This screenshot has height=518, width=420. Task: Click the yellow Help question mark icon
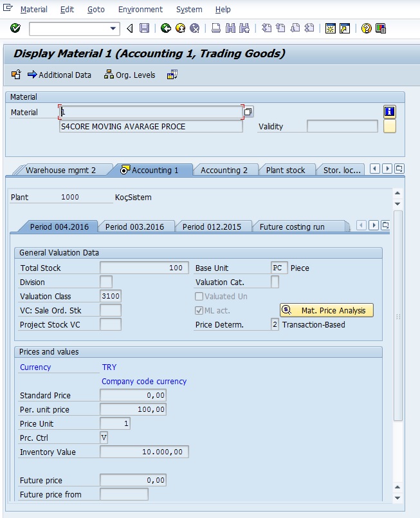click(x=367, y=28)
